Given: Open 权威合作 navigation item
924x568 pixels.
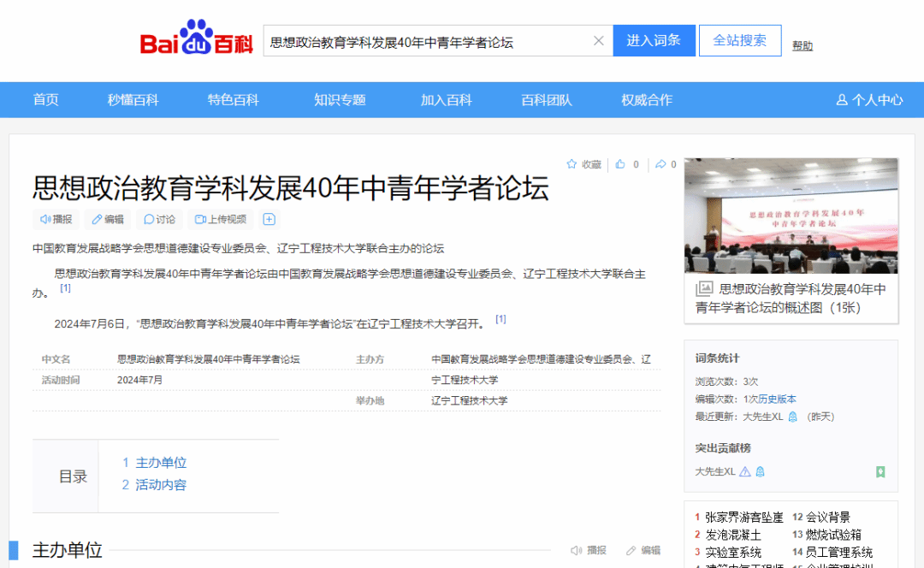Looking at the screenshot, I should click(647, 100).
